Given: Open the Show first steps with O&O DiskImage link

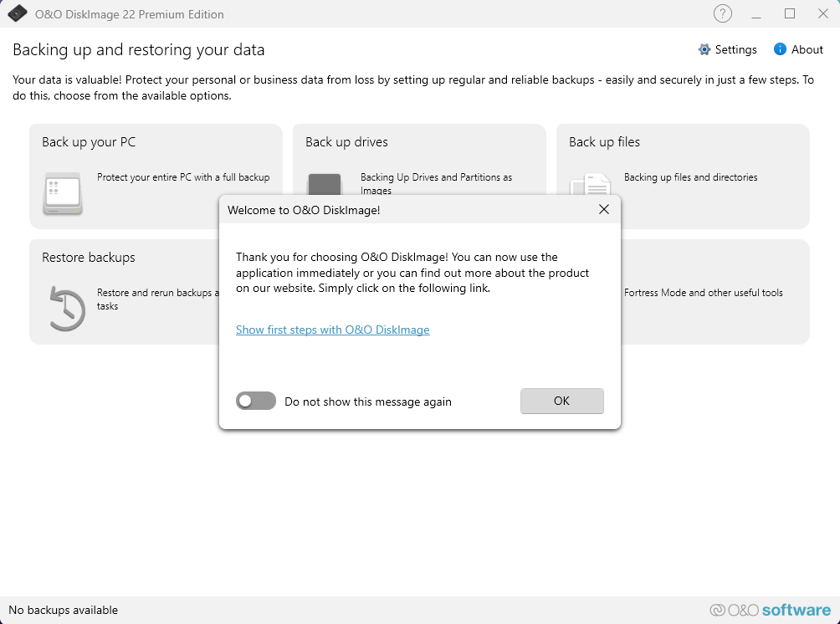Looking at the screenshot, I should point(332,330).
